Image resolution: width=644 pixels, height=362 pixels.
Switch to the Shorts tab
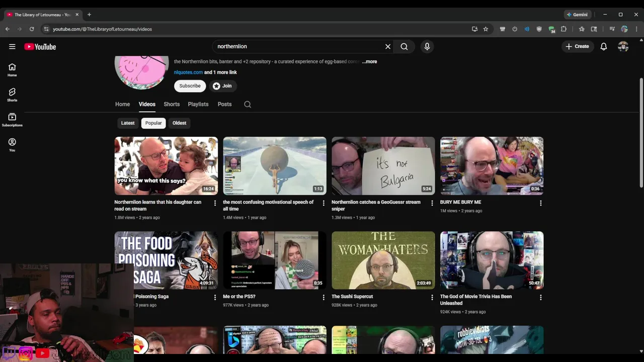tap(172, 105)
